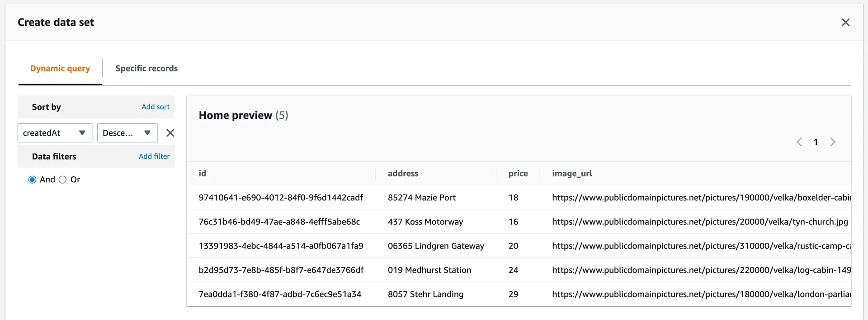The image size is (868, 320).
Task: Close the Create data set dialog
Action: [845, 22]
